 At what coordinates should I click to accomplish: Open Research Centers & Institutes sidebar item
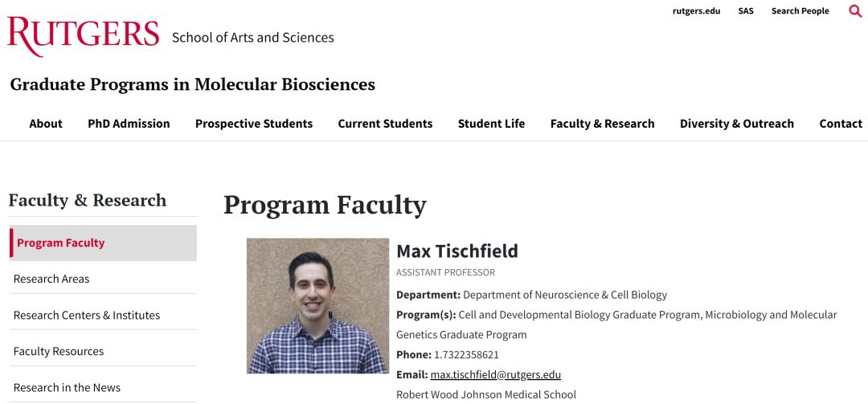[87, 315]
